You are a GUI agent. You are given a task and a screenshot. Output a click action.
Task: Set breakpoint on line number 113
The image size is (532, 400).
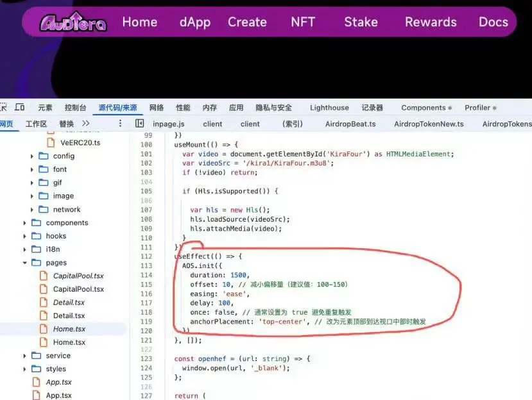[146, 265]
